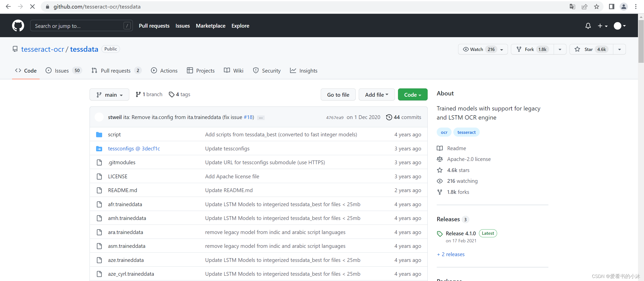Open the Chrome profile icon
Image resolution: width=644 pixels, height=281 pixels.
click(624, 7)
